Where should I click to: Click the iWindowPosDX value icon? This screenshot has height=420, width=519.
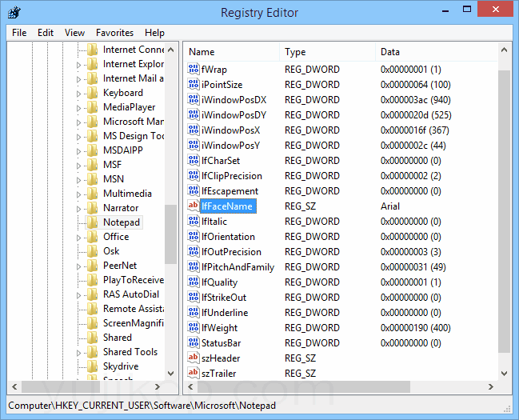click(194, 100)
